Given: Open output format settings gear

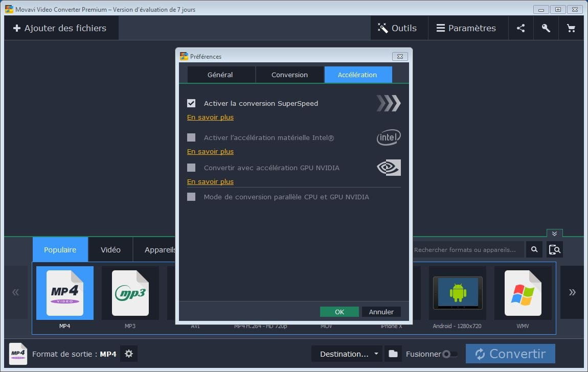Looking at the screenshot, I should click(129, 354).
